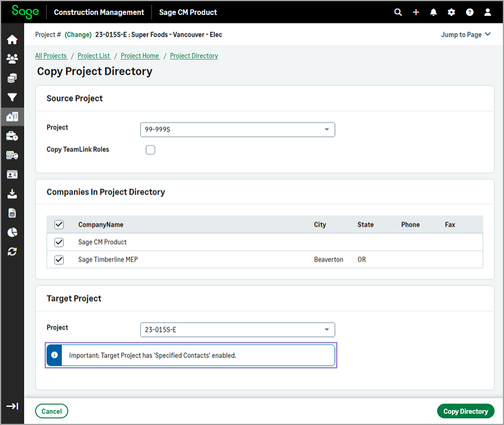
Task: Click the OR state cell
Action: 361,259
